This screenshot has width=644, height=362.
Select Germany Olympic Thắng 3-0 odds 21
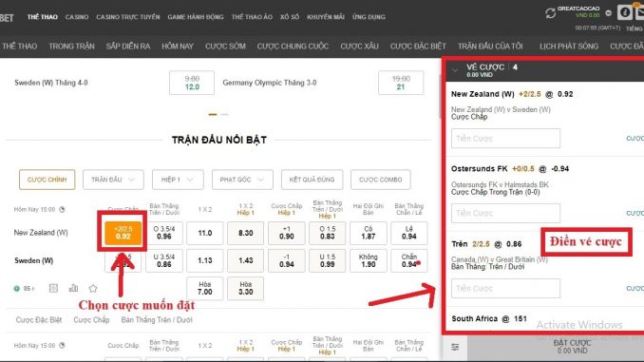coord(401,83)
